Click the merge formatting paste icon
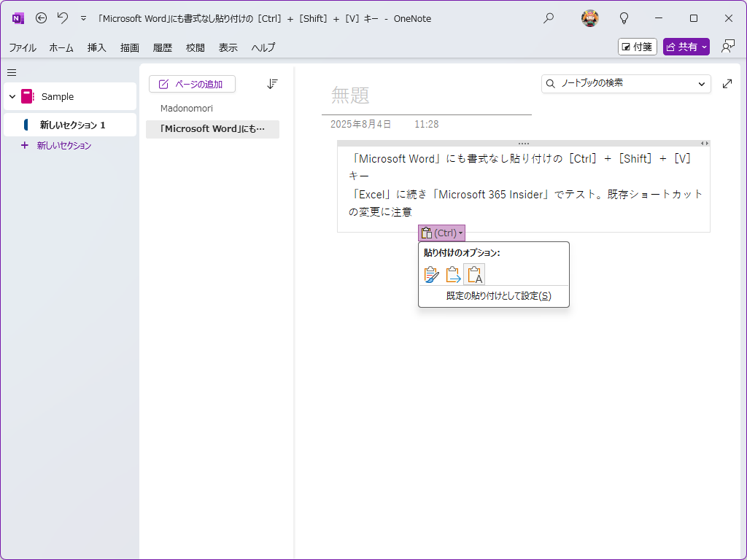 452,274
